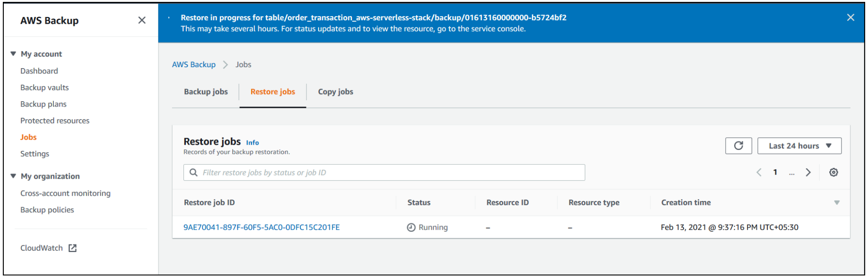
Task: Collapse the My account section
Action: tap(13, 54)
